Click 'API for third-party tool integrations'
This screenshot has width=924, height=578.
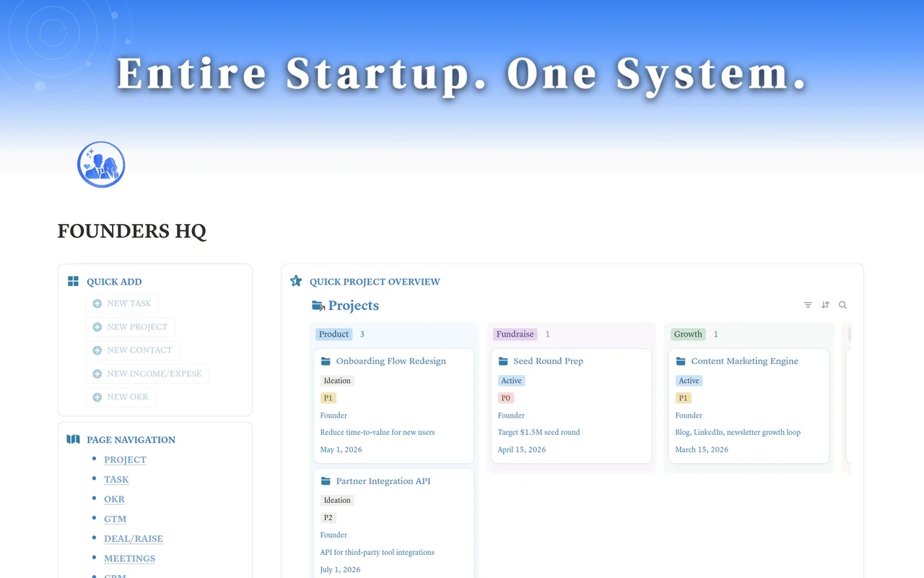(x=378, y=552)
